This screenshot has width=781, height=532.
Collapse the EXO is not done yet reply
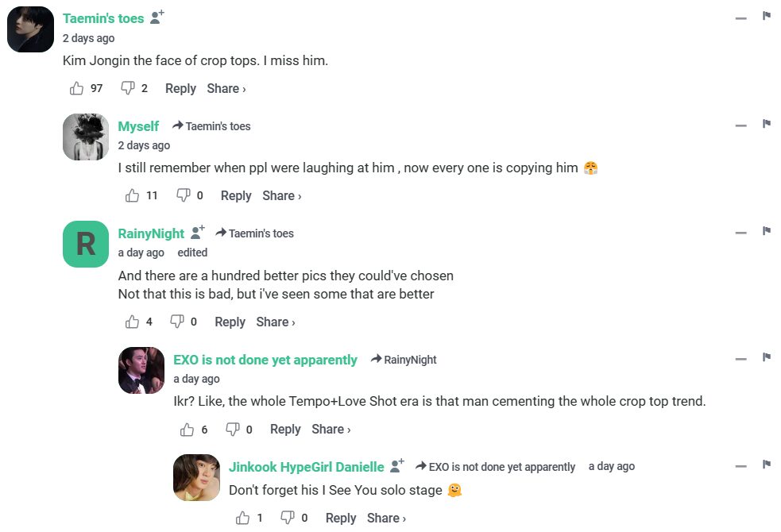[740, 360]
